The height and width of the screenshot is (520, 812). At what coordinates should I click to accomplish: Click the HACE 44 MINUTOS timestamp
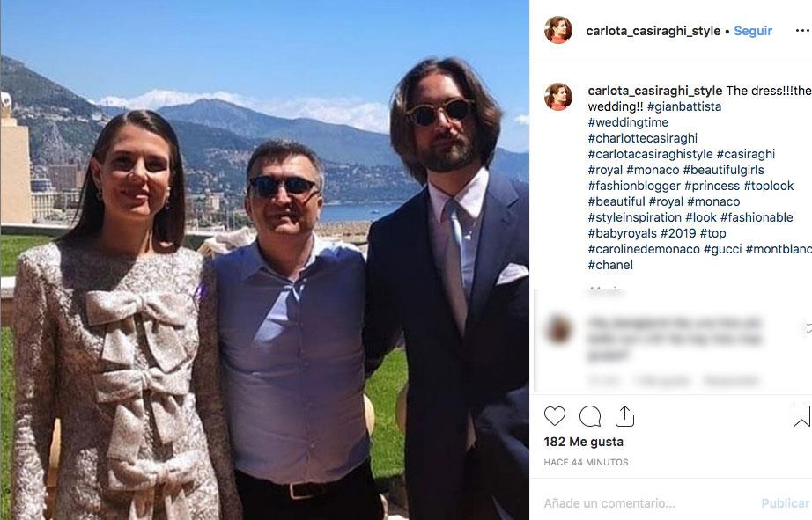click(586, 463)
